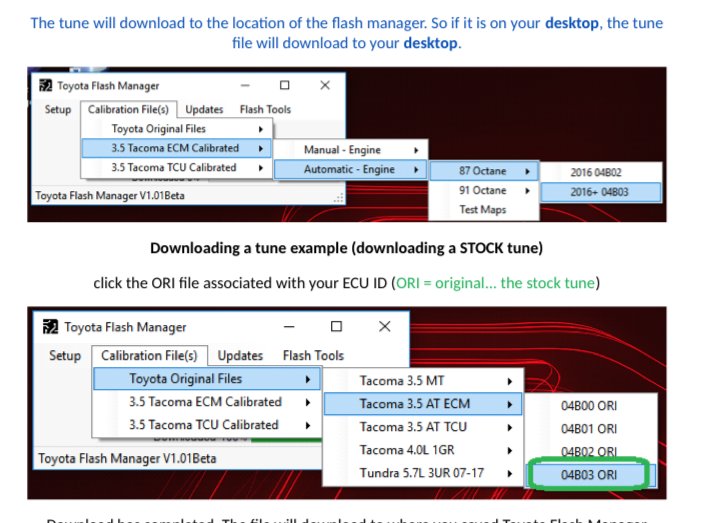Expand the Tacoma 3.5 MT submenu arrow

click(509, 381)
